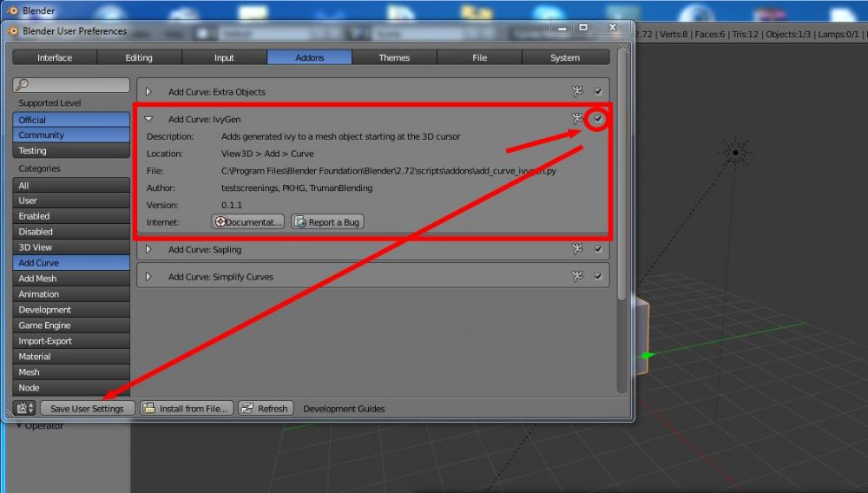Click the Blender logo in preferences title bar
The height and width of the screenshot is (493, 868).
13,31
